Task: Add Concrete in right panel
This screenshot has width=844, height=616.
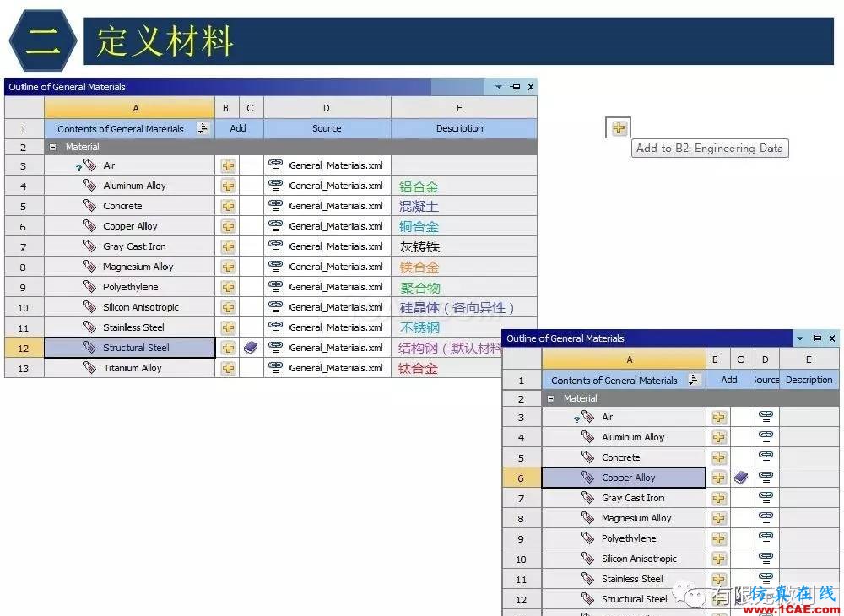Action: click(718, 458)
